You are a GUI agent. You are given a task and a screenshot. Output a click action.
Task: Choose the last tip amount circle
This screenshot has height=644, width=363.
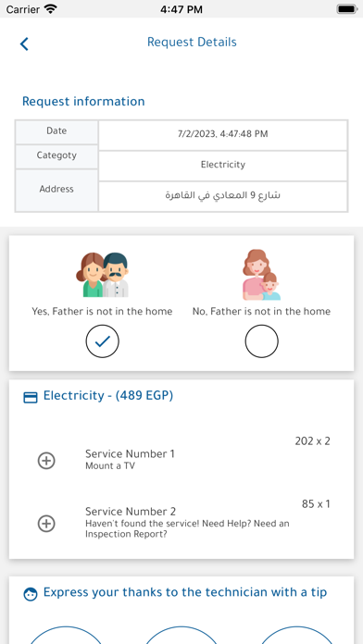[297, 636]
